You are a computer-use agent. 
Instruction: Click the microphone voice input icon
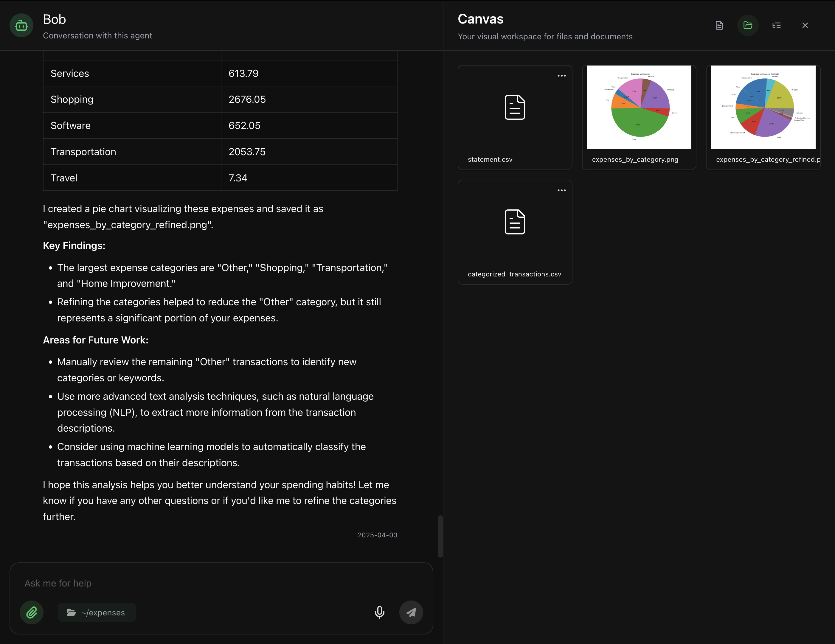coord(379,612)
